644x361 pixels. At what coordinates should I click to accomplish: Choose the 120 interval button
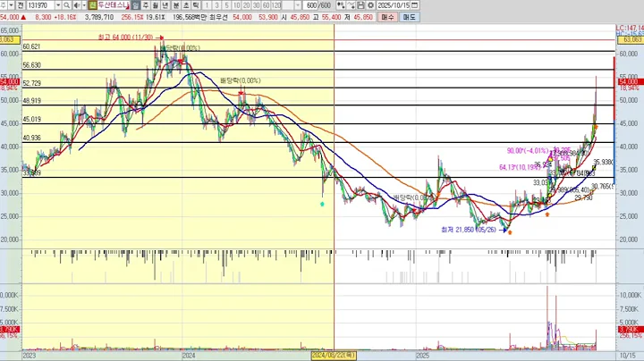(x=276, y=5)
